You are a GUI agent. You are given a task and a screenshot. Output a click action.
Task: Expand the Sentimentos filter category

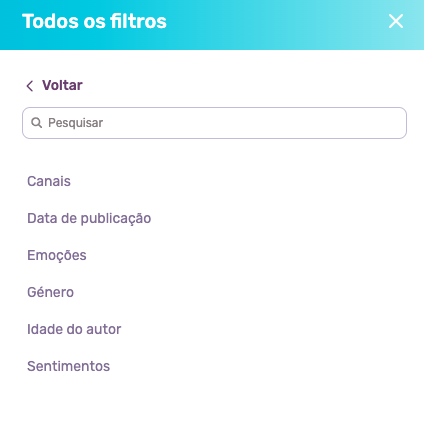(x=68, y=366)
